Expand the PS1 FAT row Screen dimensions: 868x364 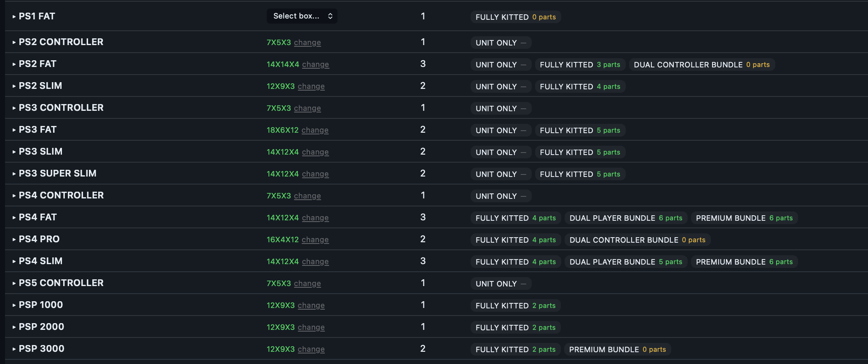[x=14, y=16]
